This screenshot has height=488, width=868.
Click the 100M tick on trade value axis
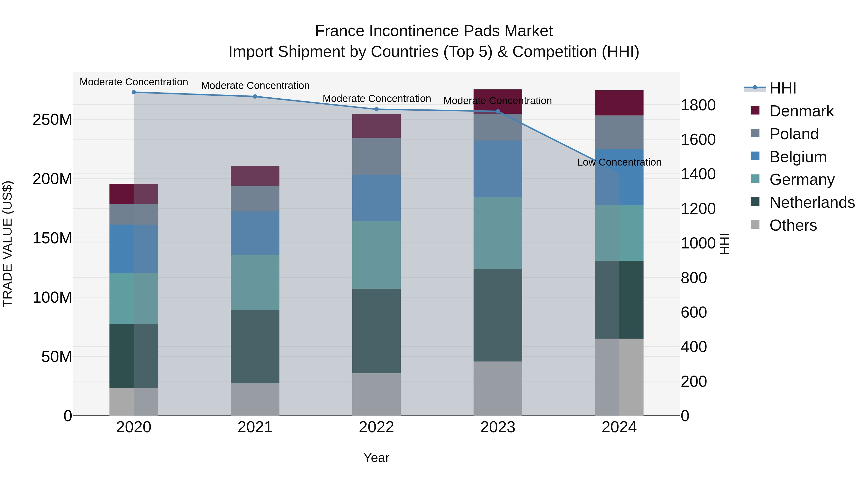click(x=52, y=298)
